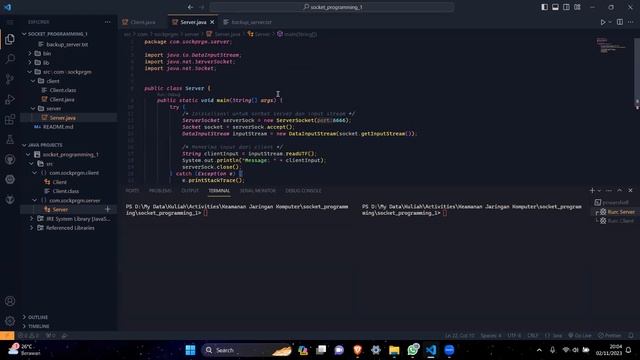
Task: Split the editor to the right
Action: pyautogui.click(x=620, y=22)
